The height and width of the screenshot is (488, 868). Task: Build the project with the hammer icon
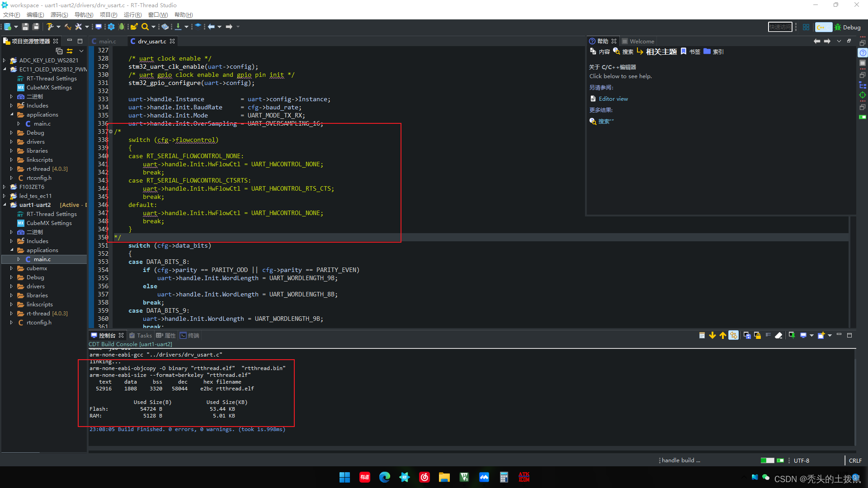point(50,27)
